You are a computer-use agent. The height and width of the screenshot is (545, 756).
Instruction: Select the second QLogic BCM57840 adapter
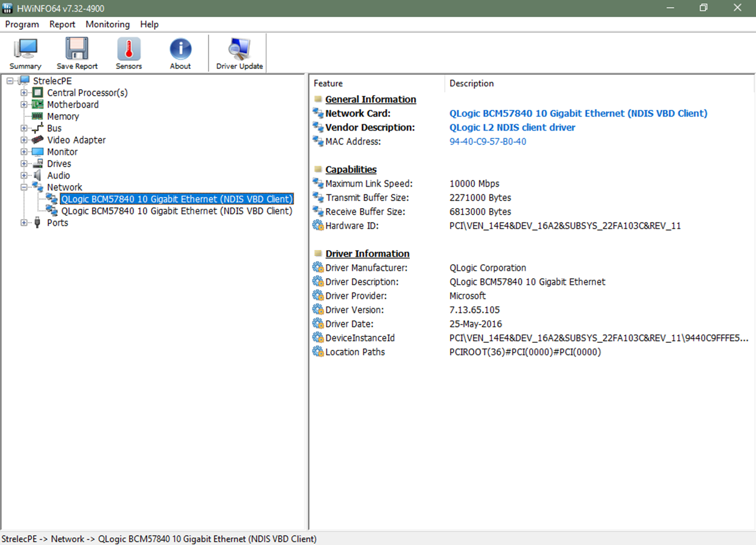click(x=177, y=211)
